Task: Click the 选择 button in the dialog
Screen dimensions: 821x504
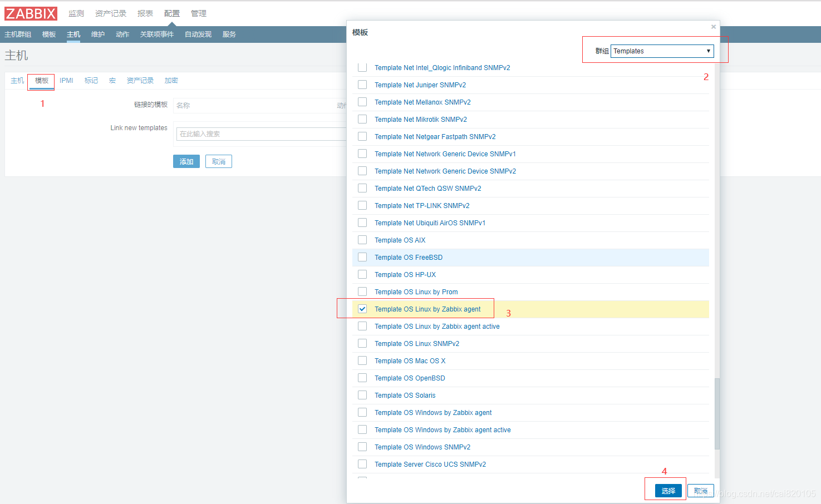Action: (x=668, y=491)
